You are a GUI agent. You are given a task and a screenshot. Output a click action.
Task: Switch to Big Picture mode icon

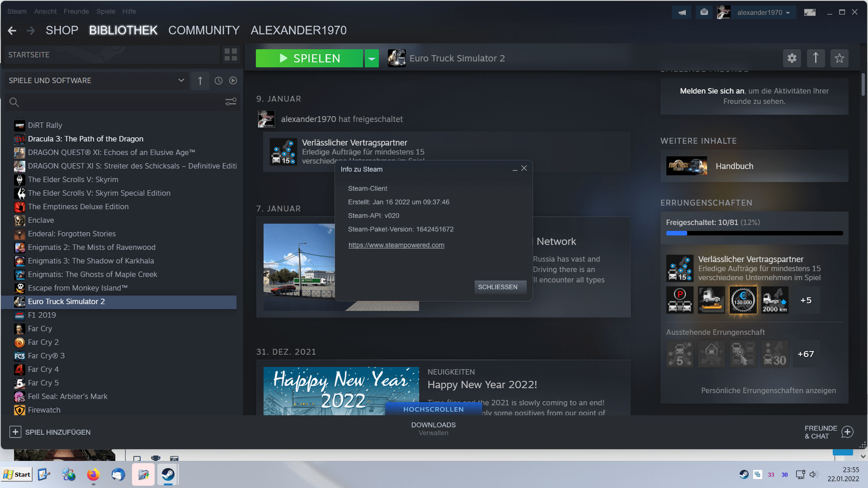click(810, 12)
